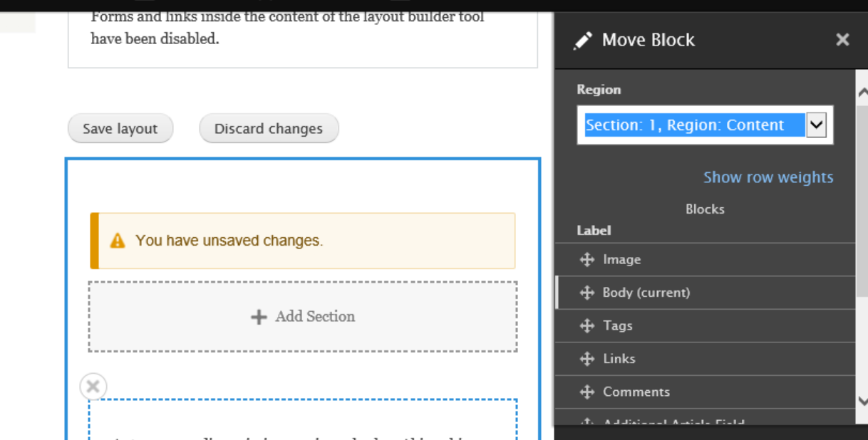868x440 pixels.
Task: Open Show row weights
Action: tap(768, 177)
